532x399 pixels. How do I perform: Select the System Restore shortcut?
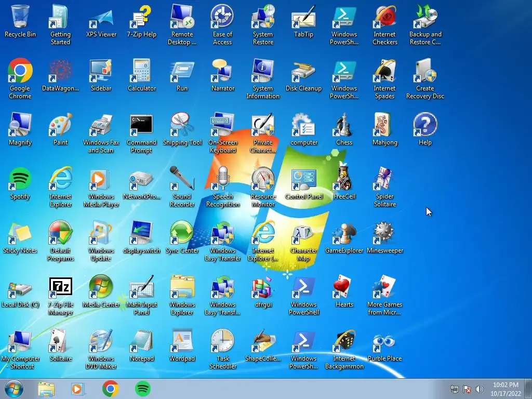point(263,24)
